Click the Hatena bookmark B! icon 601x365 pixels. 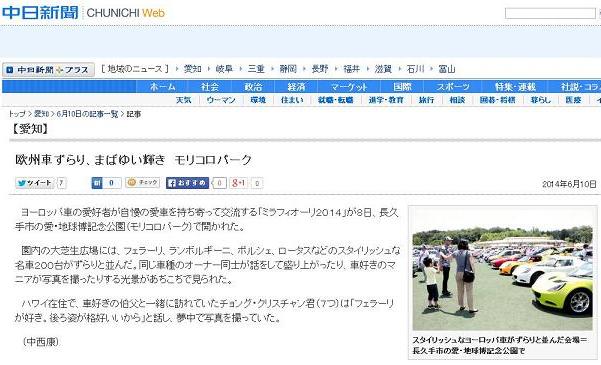(x=97, y=183)
